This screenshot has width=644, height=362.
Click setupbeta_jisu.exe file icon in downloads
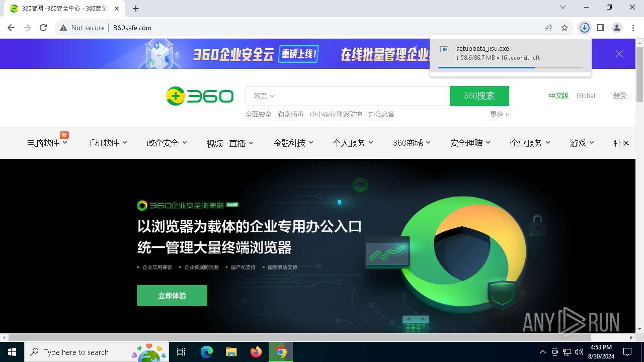point(444,49)
